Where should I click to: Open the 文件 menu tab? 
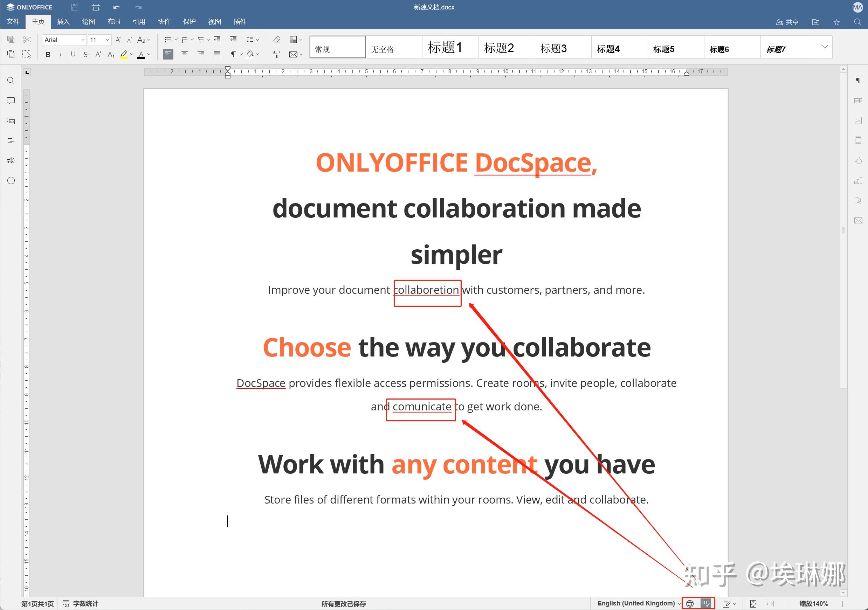[13, 22]
